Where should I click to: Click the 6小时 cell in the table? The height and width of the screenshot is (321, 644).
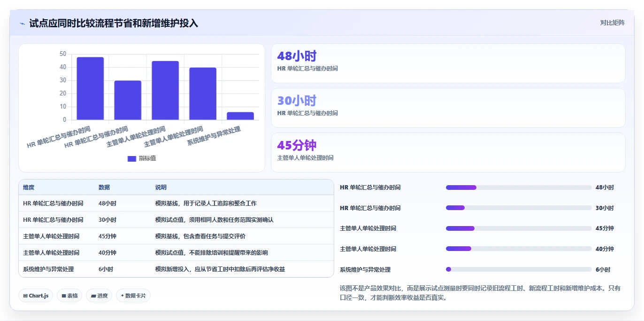tap(106, 269)
